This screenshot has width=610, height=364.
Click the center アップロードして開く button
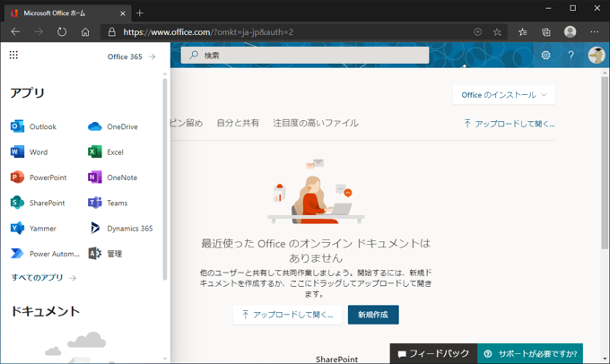click(287, 315)
